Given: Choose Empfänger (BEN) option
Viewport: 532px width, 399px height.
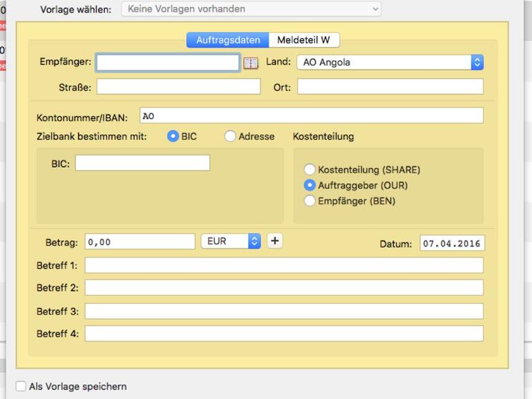Looking at the screenshot, I should tap(310, 201).
